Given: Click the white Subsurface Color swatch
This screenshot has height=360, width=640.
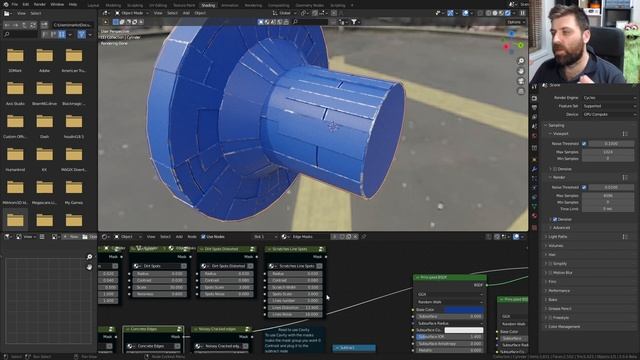Looking at the screenshot, I should click(464, 330).
